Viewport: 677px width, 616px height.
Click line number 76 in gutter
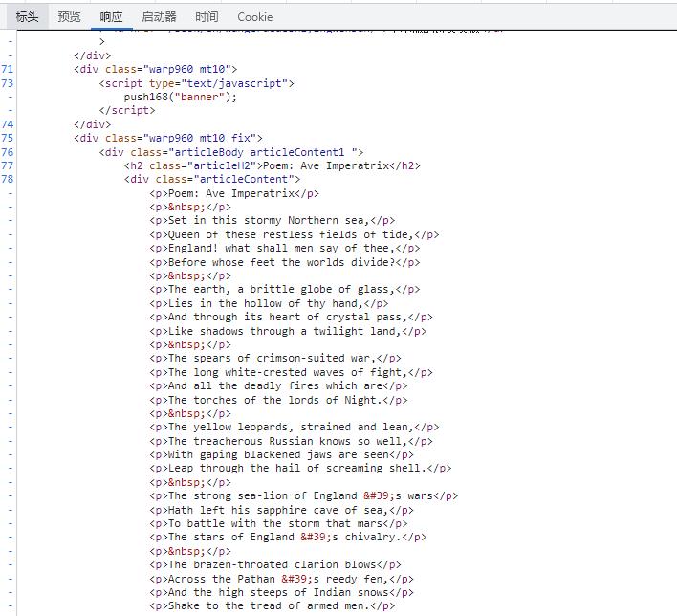point(8,152)
